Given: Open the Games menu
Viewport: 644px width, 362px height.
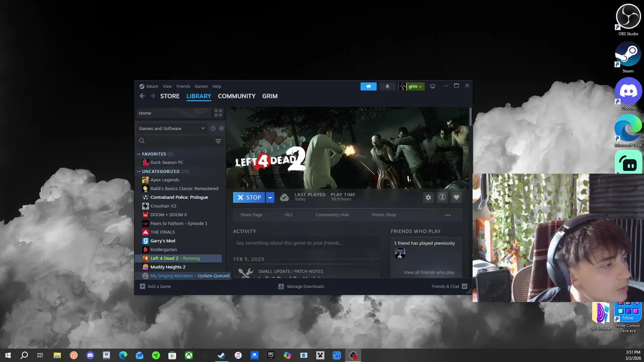Looking at the screenshot, I should 201,86.
